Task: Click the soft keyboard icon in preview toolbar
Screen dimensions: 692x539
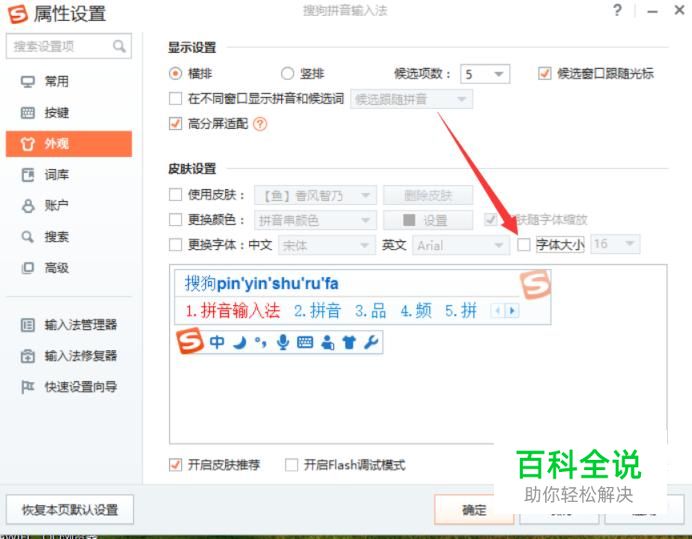Action: pyautogui.click(x=305, y=342)
